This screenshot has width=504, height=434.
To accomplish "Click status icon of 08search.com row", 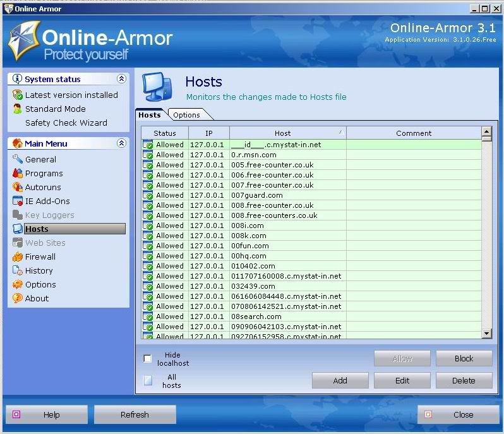I will [x=148, y=316].
